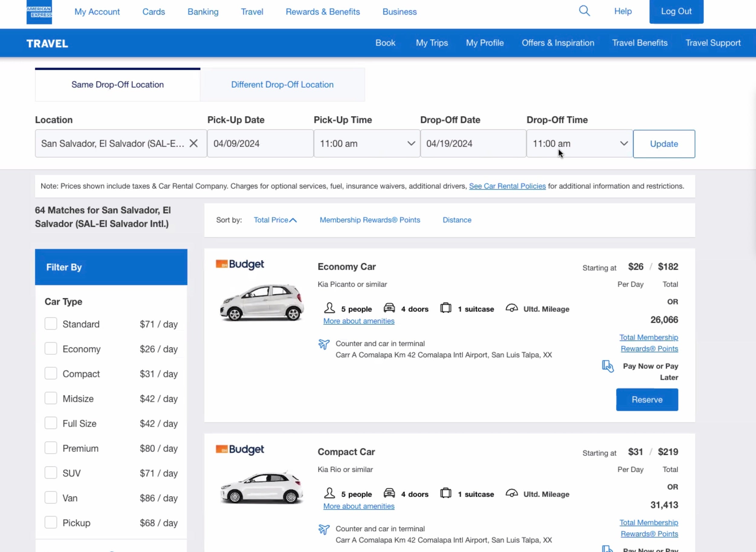This screenshot has width=756, height=552.
Task: Toggle Total Price sort order arrow
Action: point(293,220)
